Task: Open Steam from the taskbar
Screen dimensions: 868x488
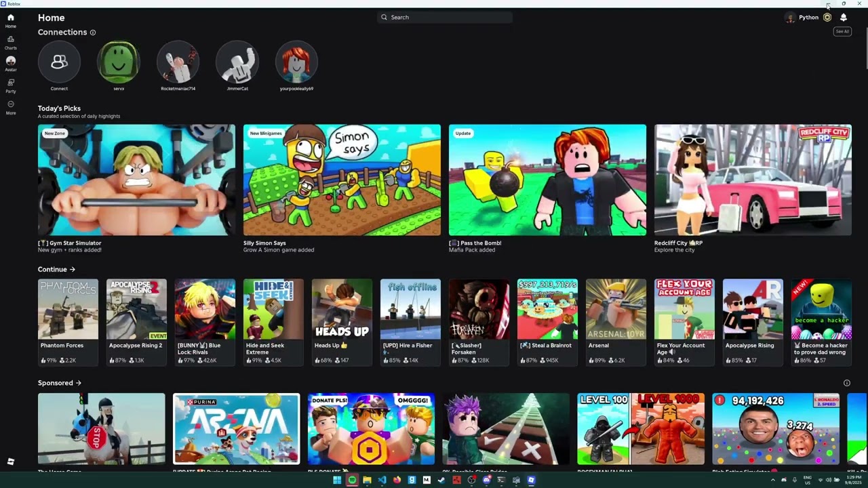Action: [x=441, y=481]
